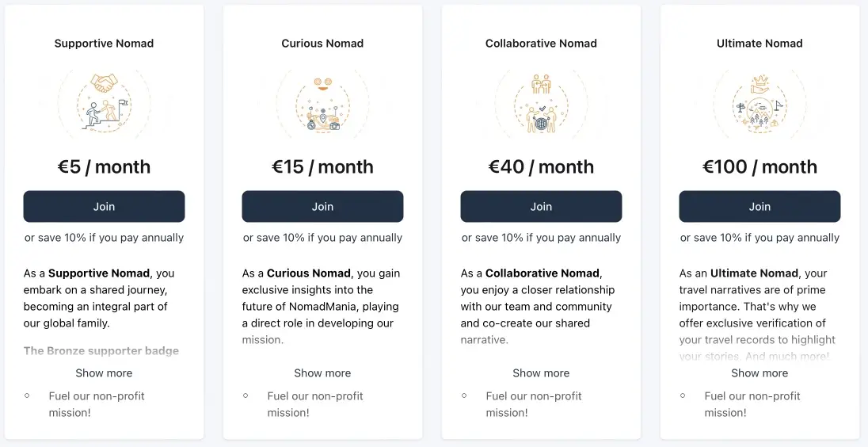The width and height of the screenshot is (868, 447).
Task: Join the €15 Curious Nomad plan
Action: coord(322,206)
